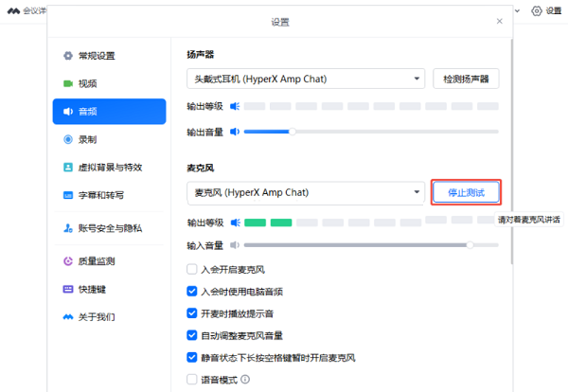Click the video camera icon for 视频
Image resolution: width=568 pixels, height=392 pixels.
point(68,83)
